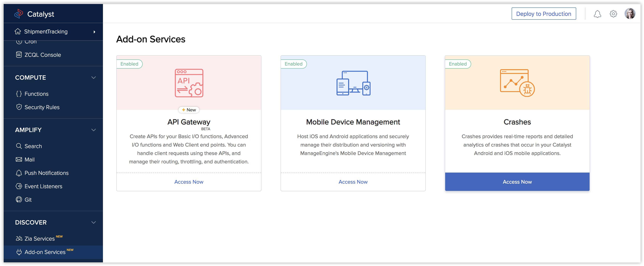Open Push Notifications in sidebar
The image size is (644, 266).
(x=46, y=173)
